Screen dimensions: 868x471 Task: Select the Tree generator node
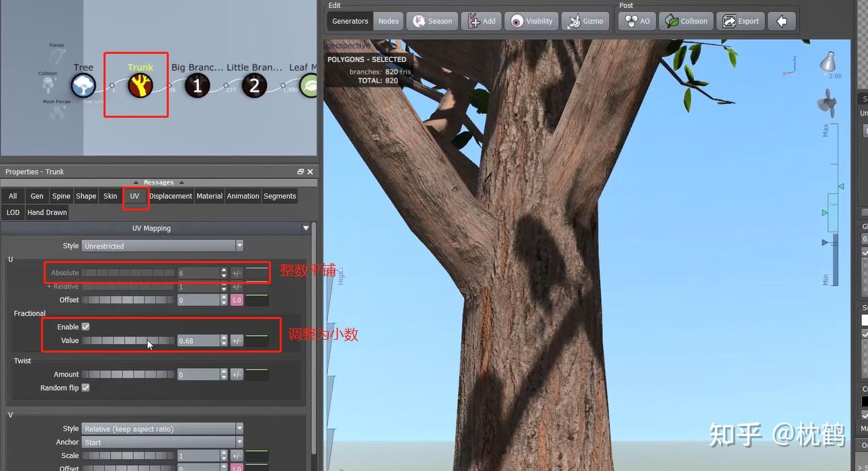[83, 86]
